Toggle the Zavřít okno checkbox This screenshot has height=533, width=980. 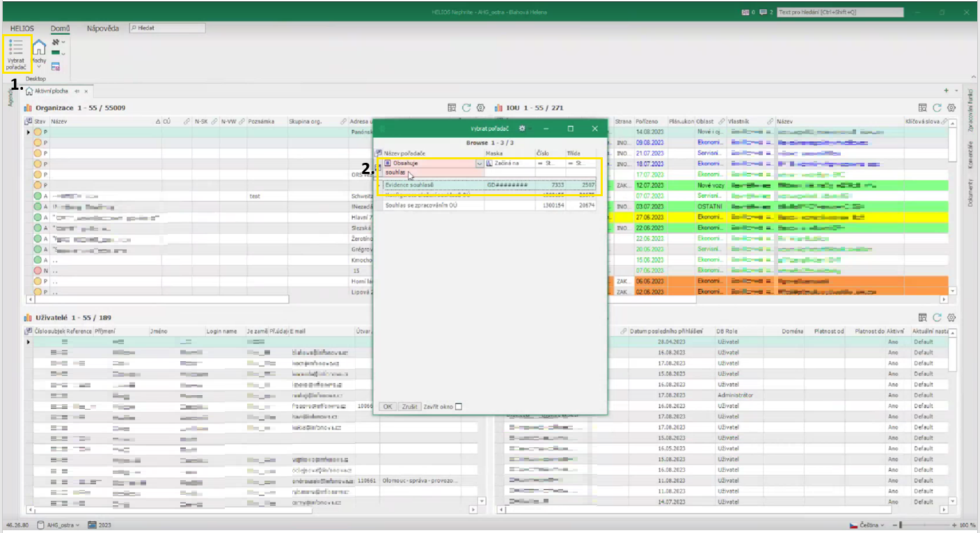[458, 407]
